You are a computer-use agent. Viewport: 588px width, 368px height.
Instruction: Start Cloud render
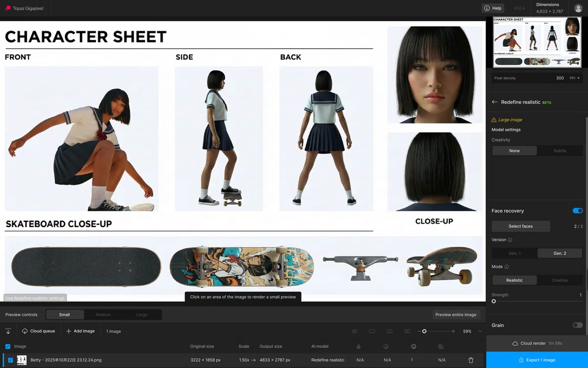click(x=537, y=343)
